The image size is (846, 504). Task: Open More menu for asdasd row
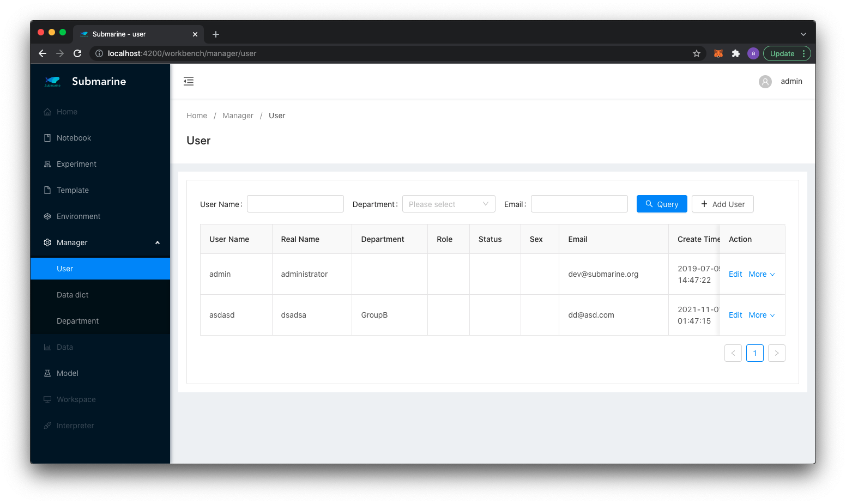[762, 315]
